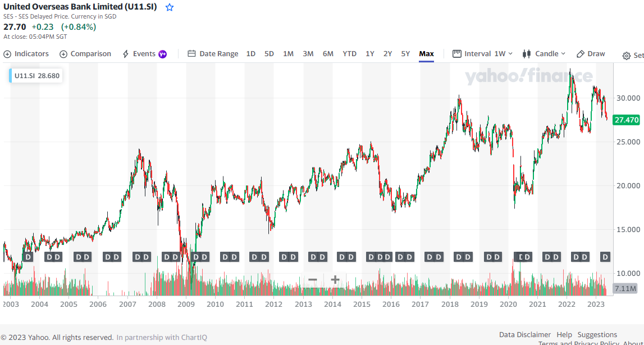Image resolution: width=644 pixels, height=345 pixels.
Task: Click the United Overseas Bank Limited title
Action: tap(80, 7)
